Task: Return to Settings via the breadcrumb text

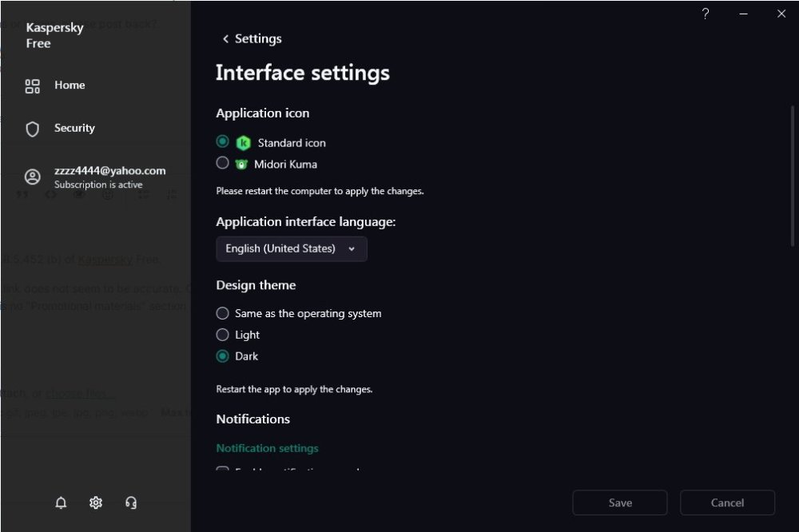Action: tap(258, 38)
